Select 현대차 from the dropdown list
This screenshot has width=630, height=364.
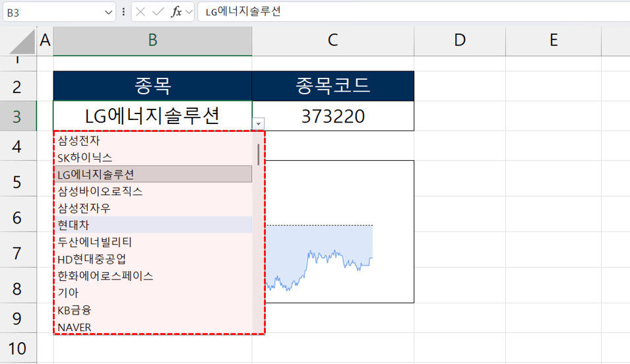click(x=153, y=225)
